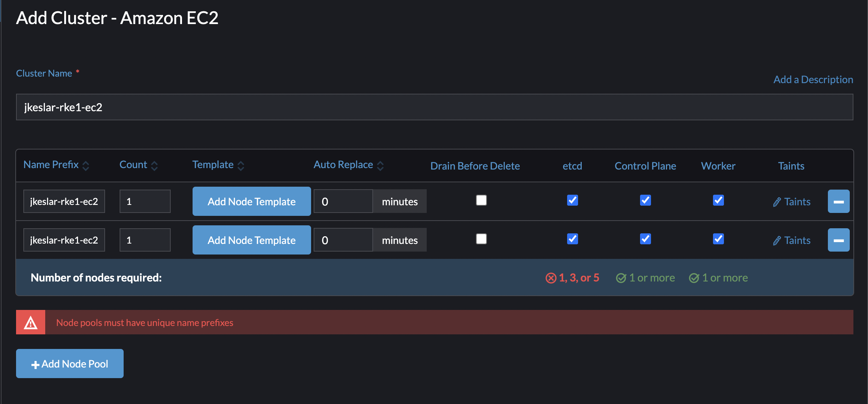Sort the table by Name Prefix
The height and width of the screenshot is (404, 868).
click(51, 164)
